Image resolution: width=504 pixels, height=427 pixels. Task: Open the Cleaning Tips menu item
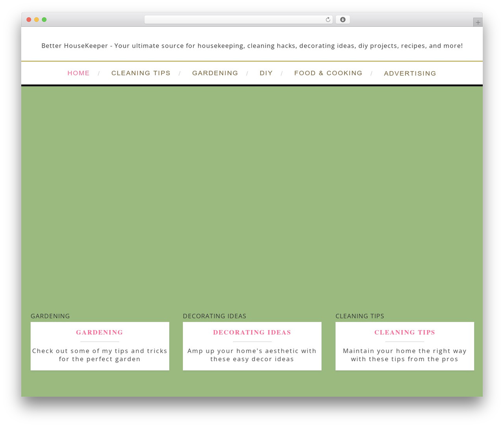pos(141,73)
